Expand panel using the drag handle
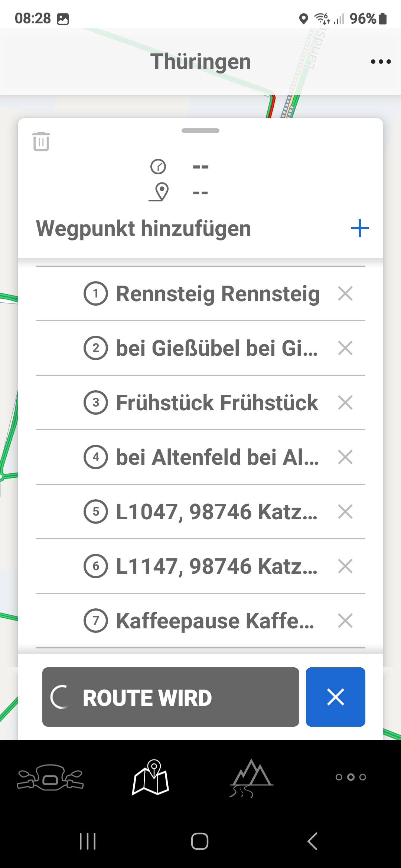401x868 pixels. [200, 131]
